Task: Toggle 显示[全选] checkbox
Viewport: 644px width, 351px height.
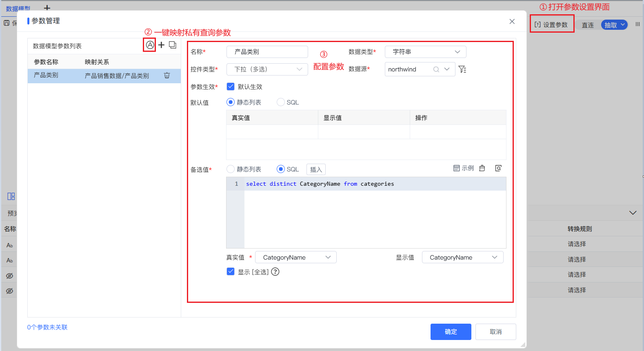Action: 231,271
